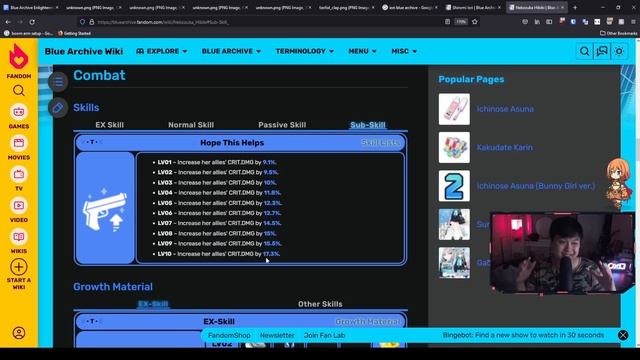Select the Sub-Skill tab
Viewport: 640px width, 360px height.
click(x=368, y=125)
